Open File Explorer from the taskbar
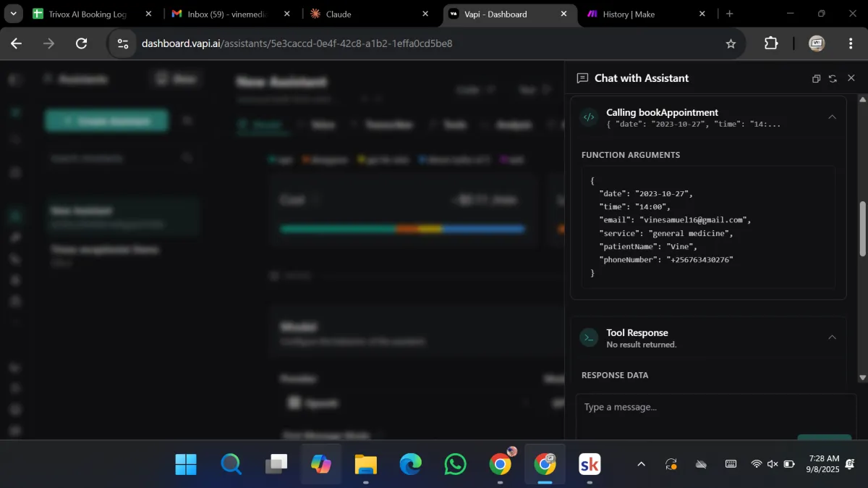 pos(366,464)
